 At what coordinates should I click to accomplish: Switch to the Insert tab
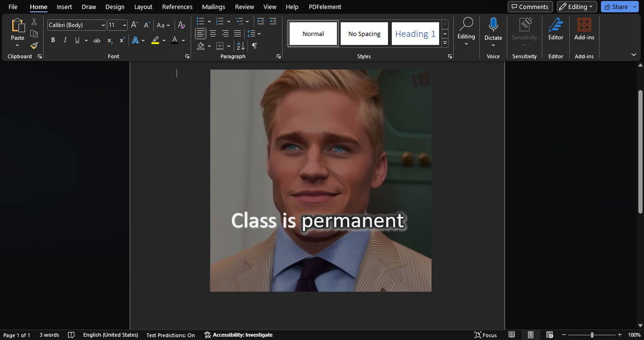(64, 7)
